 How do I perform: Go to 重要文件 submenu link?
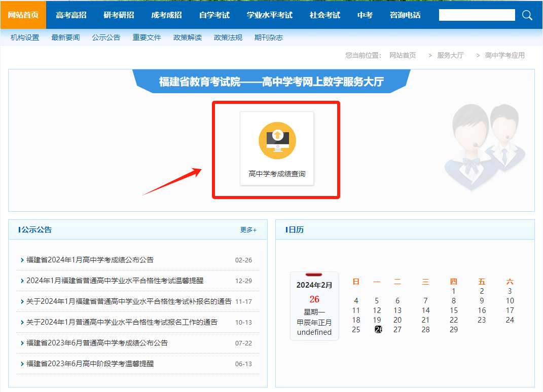click(147, 37)
